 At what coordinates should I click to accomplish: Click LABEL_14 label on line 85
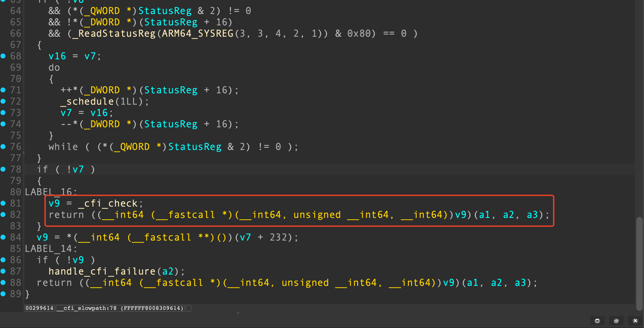click(x=49, y=248)
